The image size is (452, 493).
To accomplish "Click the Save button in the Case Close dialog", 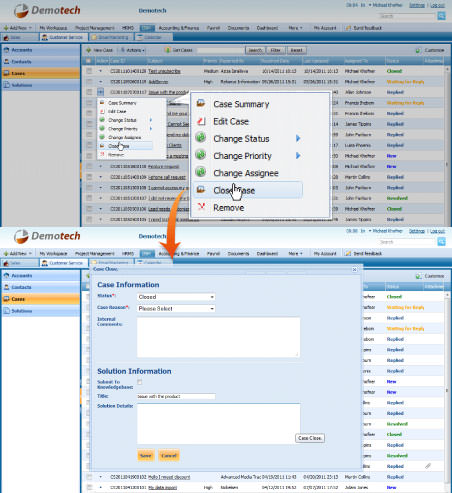I will coord(146,455).
